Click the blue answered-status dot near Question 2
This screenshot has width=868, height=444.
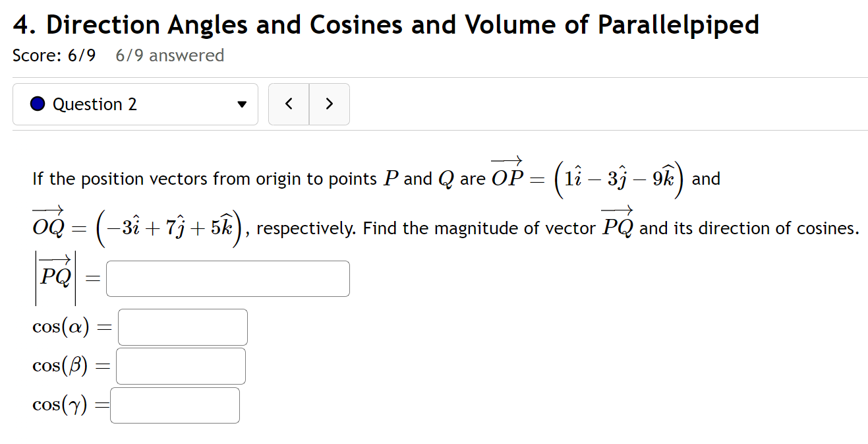(x=38, y=104)
